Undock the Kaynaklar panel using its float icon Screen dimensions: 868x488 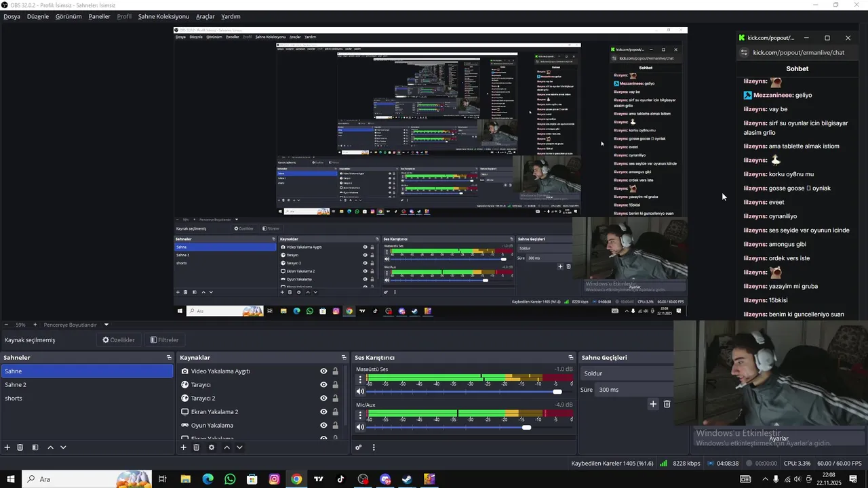point(344,357)
